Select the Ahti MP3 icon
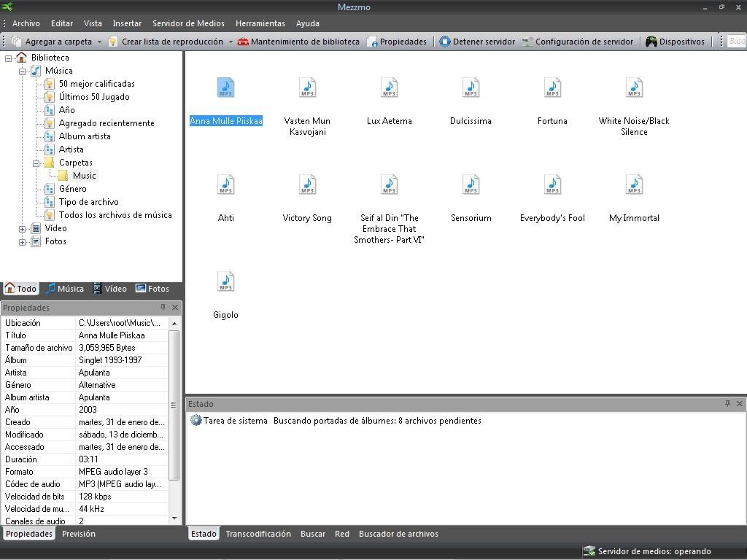The width and height of the screenshot is (747, 560). pyautogui.click(x=226, y=184)
